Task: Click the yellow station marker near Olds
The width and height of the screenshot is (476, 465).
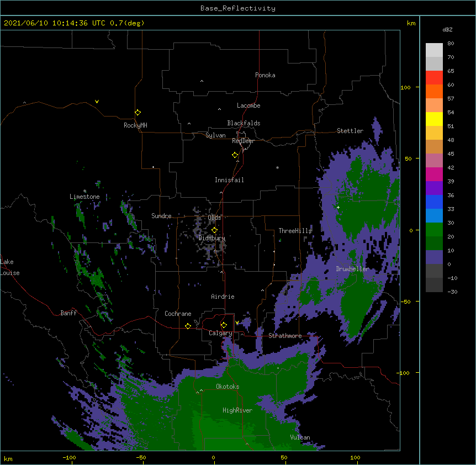Action: tap(215, 230)
